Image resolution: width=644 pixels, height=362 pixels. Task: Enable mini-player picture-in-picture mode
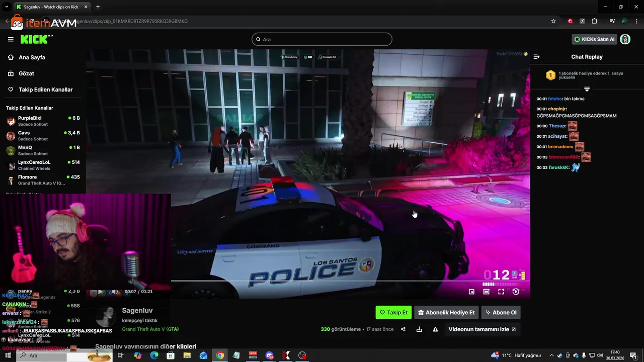click(471, 292)
